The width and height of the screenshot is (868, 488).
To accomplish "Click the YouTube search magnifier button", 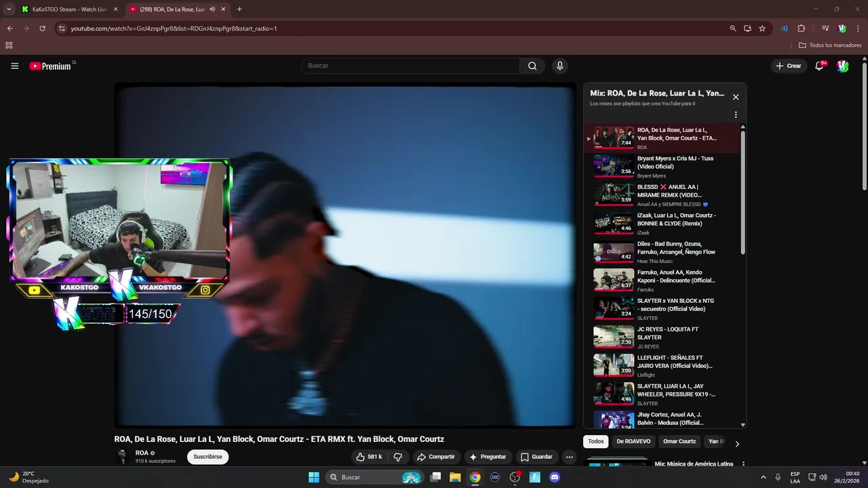I will coord(532,66).
